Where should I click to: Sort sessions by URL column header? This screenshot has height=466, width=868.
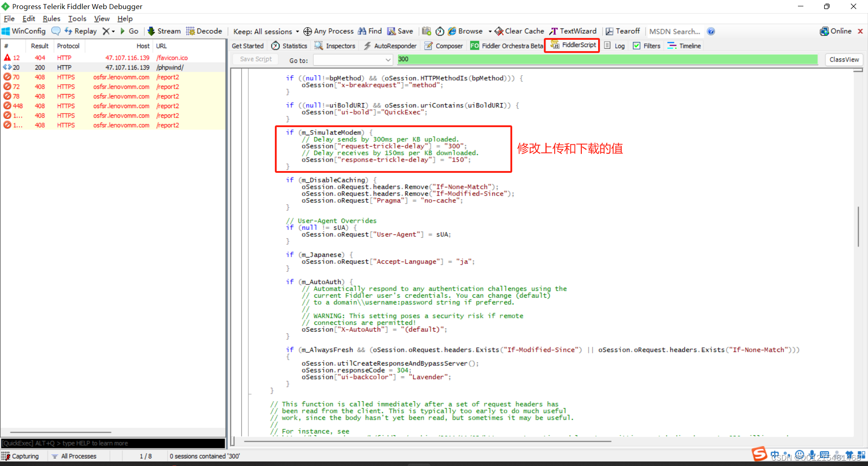tap(189, 46)
